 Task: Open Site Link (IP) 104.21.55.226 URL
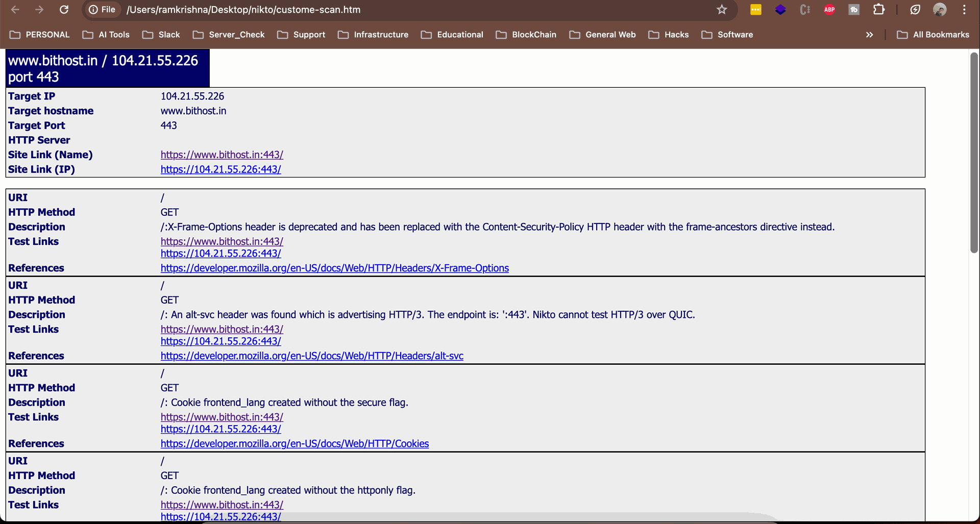221,169
